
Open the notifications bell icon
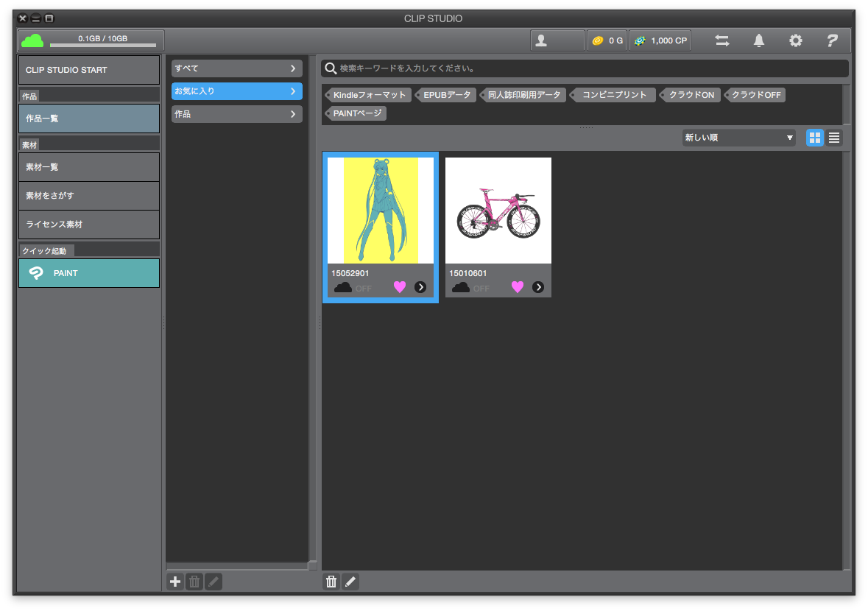[759, 41]
